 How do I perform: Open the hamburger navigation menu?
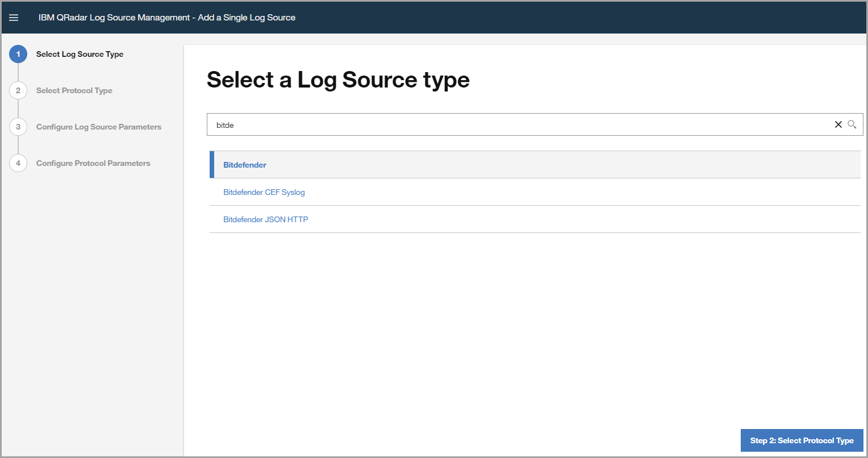click(14, 17)
